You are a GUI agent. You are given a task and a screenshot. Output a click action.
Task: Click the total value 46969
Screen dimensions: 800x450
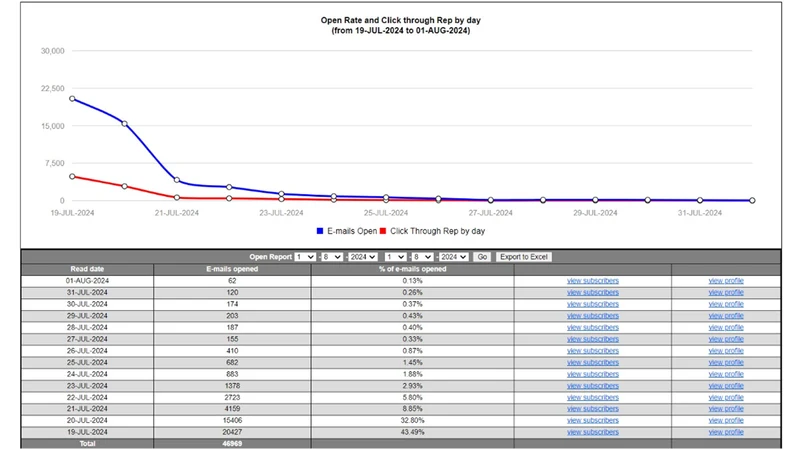pyautogui.click(x=232, y=444)
